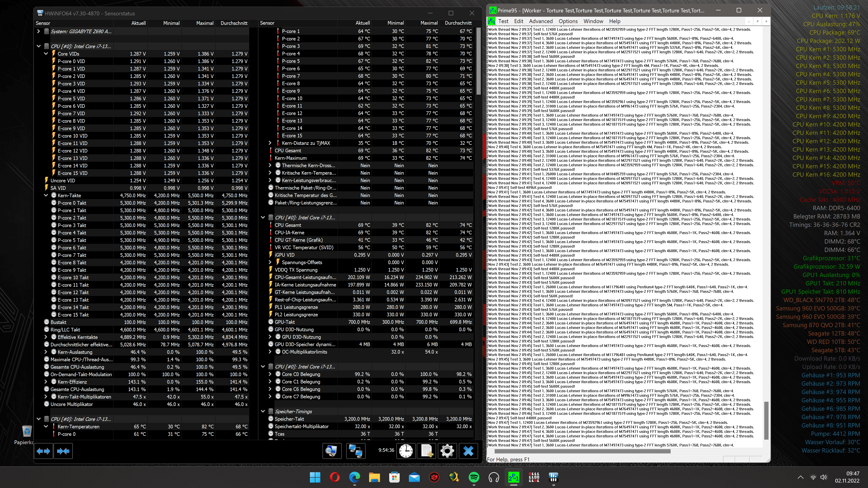
Task: Click the Durchschnitt column header in the left panel
Action: coord(232,23)
